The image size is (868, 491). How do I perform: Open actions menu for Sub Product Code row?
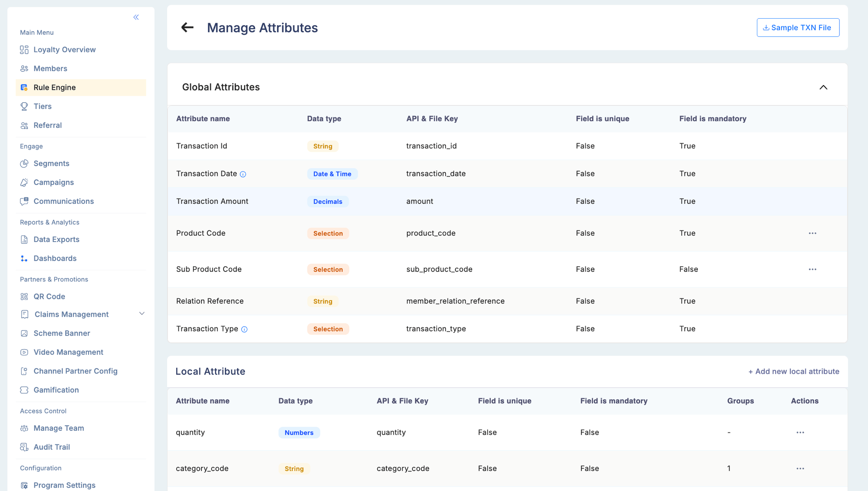[812, 269]
